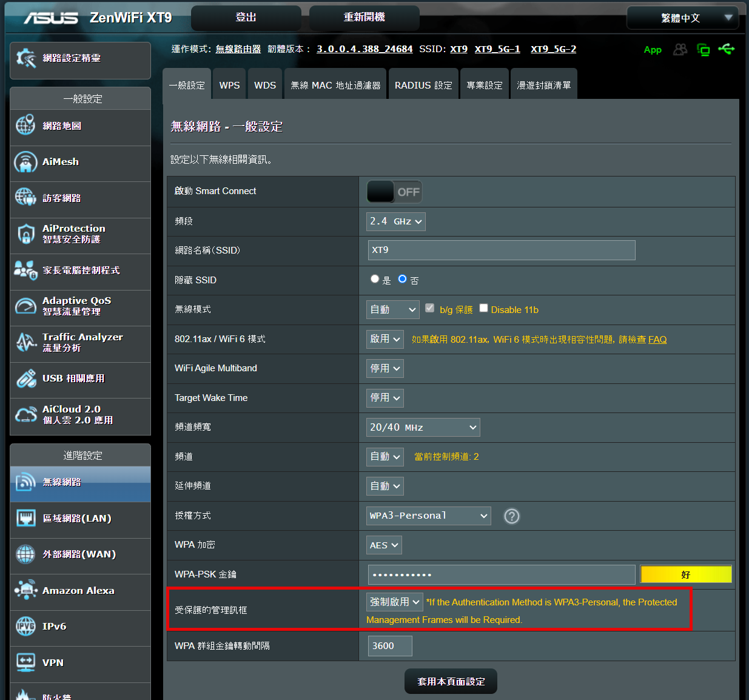Viewport: 749px width, 700px height.
Task: Click the Adaptive QoS gauge icon
Action: tap(25, 306)
